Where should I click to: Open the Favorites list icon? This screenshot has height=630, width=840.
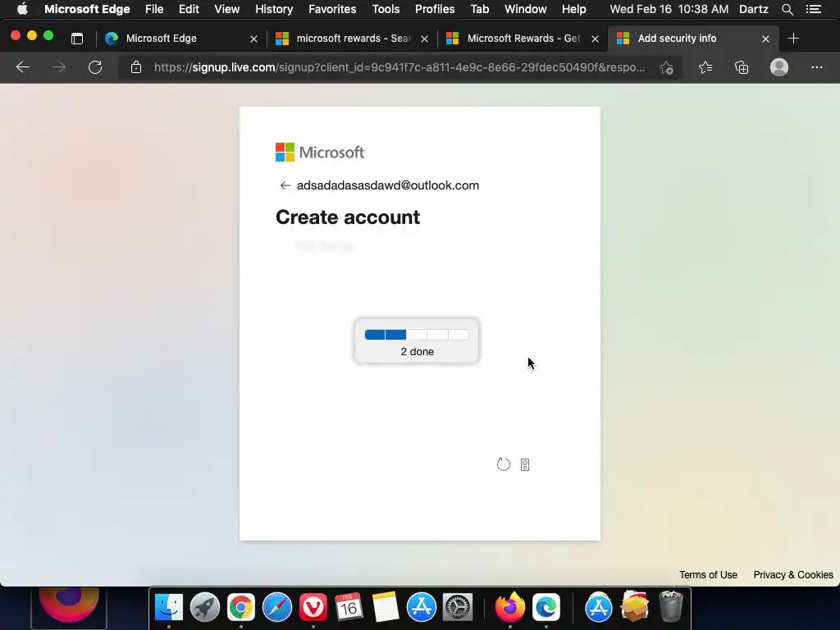tap(705, 67)
